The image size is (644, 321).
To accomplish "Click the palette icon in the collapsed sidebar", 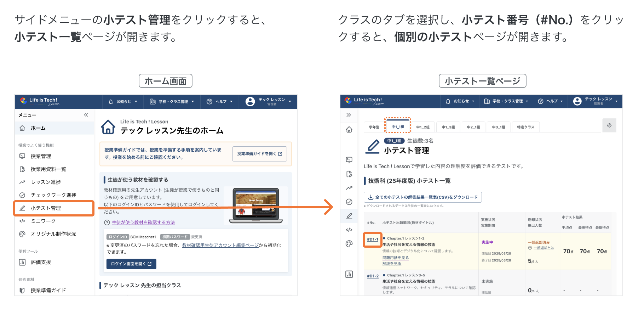I will point(349,244).
